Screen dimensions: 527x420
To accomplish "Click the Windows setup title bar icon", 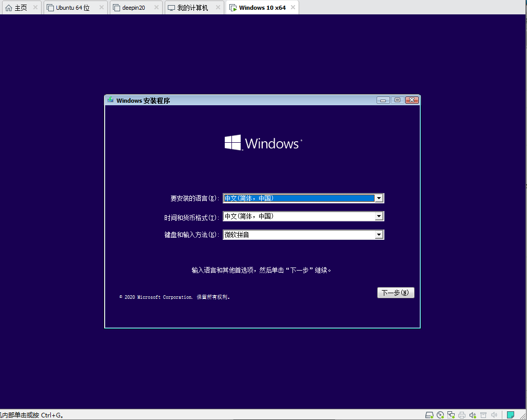I will pos(110,100).
